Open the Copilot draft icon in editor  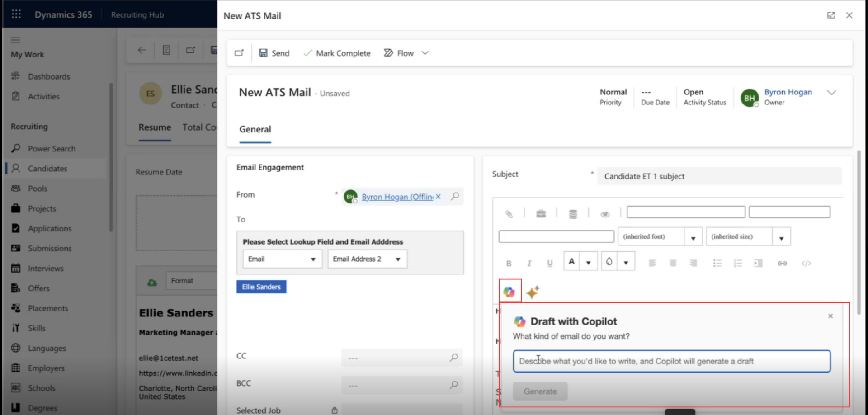click(x=509, y=292)
